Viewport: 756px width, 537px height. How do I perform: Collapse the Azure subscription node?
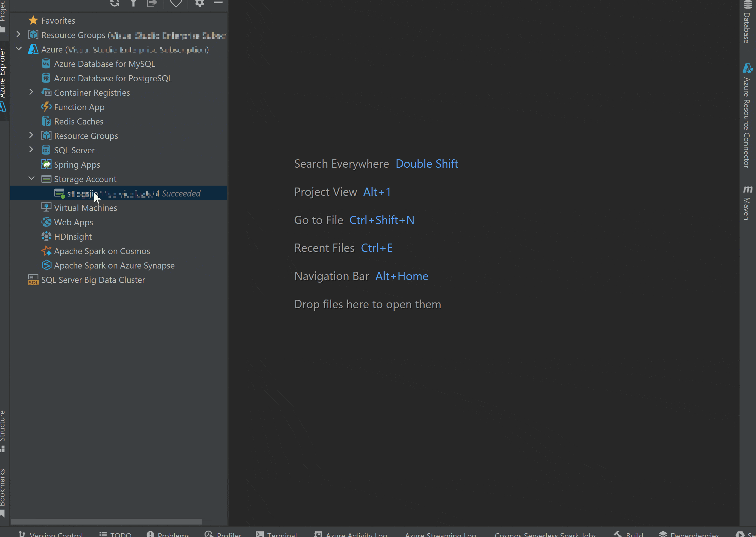[19, 49]
